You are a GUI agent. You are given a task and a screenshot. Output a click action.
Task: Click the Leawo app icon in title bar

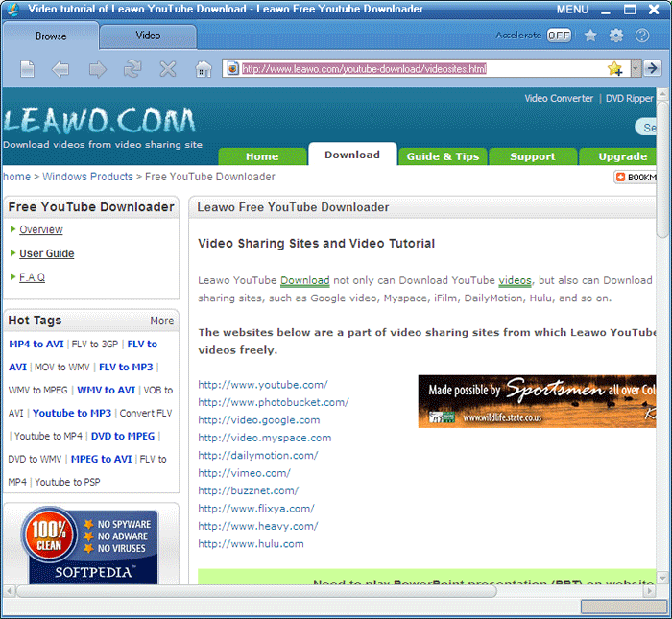[12, 10]
